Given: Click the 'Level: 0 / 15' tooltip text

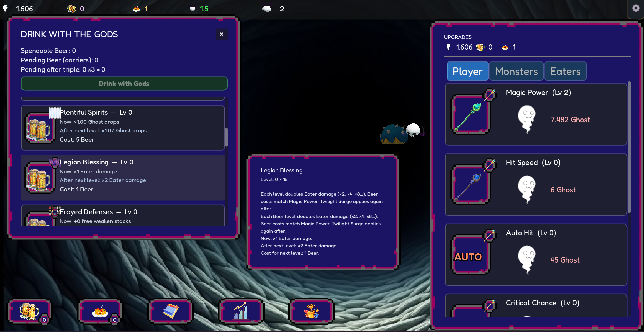Looking at the screenshot, I should pos(274,179).
